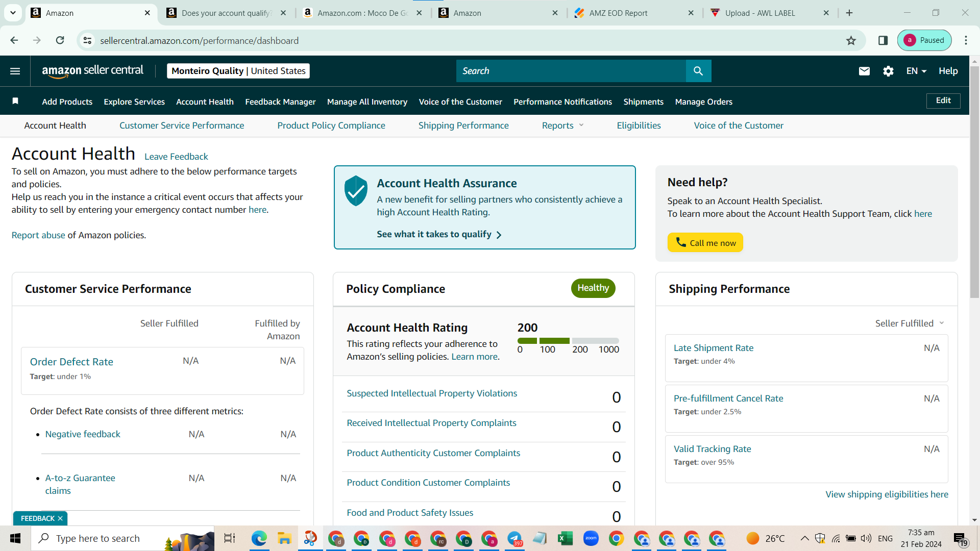This screenshot has height=551, width=980.
Task: Open Task View on the taskbar
Action: 230,538
